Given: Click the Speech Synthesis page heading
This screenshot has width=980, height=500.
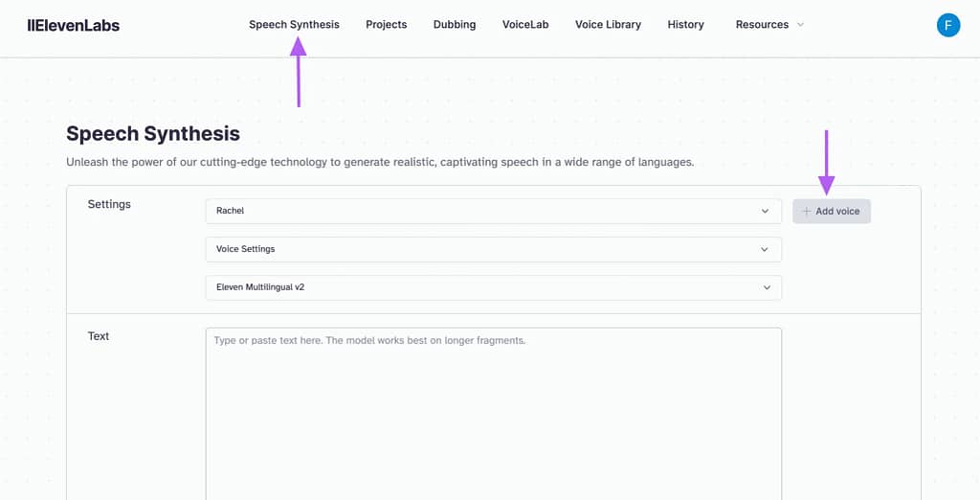Looking at the screenshot, I should coord(153,134).
